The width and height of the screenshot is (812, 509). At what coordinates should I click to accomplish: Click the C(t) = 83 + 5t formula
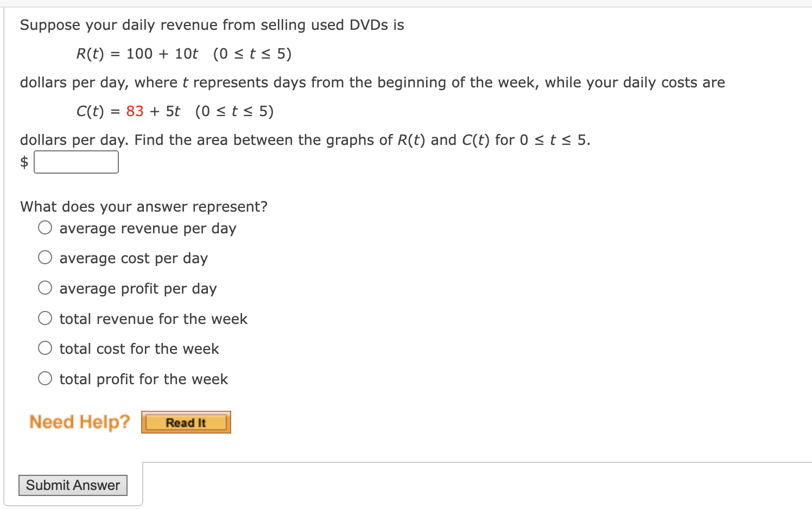pos(176,111)
